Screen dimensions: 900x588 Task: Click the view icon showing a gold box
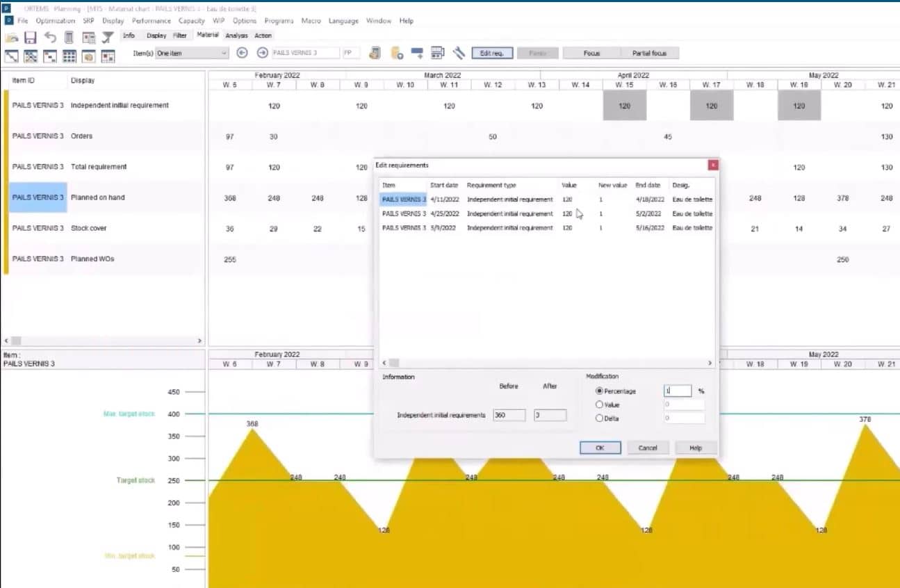click(x=89, y=56)
